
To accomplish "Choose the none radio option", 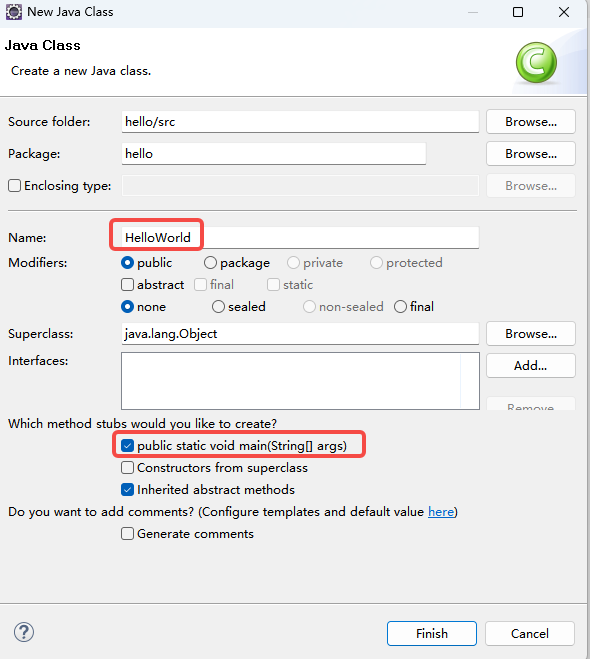I will [x=127, y=306].
